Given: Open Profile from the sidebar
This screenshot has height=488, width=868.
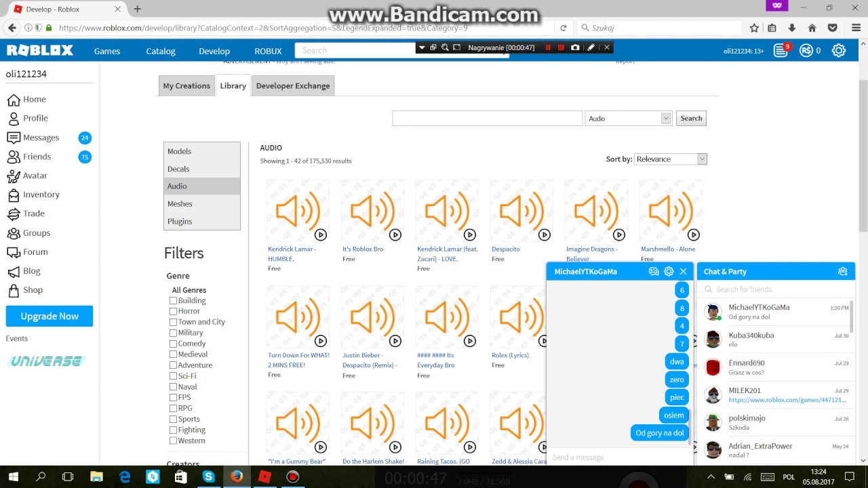Looking at the screenshot, I should click(x=28, y=118).
